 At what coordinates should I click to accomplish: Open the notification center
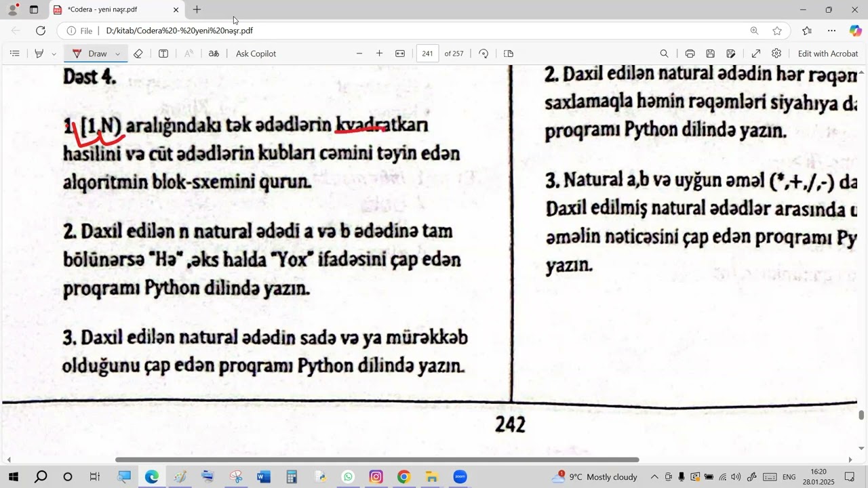[850, 476]
